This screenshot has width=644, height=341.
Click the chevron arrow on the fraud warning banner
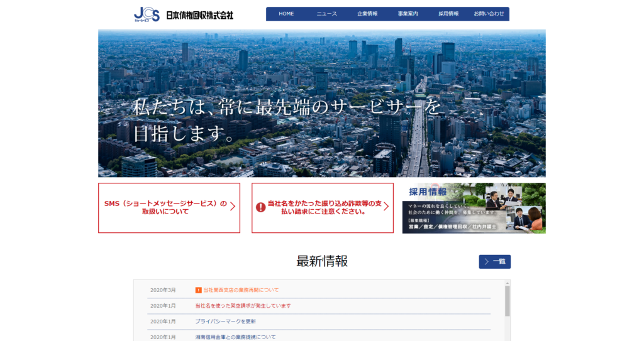click(386, 207)
